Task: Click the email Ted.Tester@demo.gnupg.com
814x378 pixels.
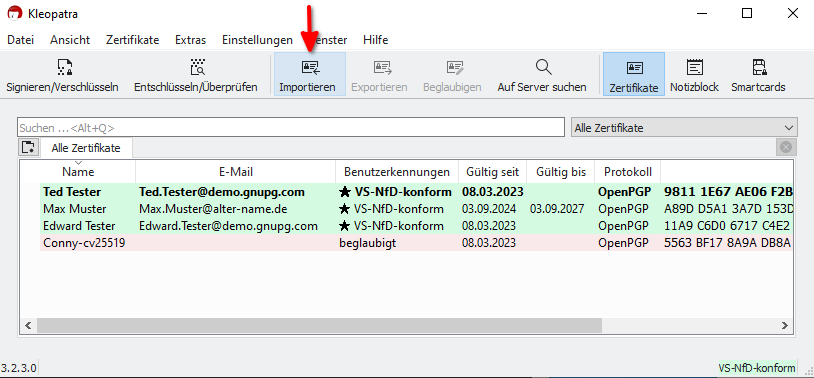Action: click(x=222, y=192)
